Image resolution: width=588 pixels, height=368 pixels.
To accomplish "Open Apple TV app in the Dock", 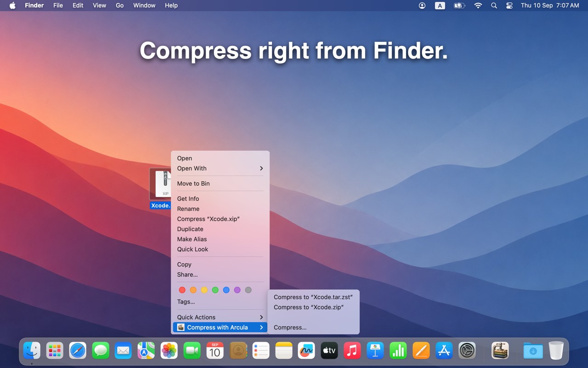I will [x=329, y=351].
